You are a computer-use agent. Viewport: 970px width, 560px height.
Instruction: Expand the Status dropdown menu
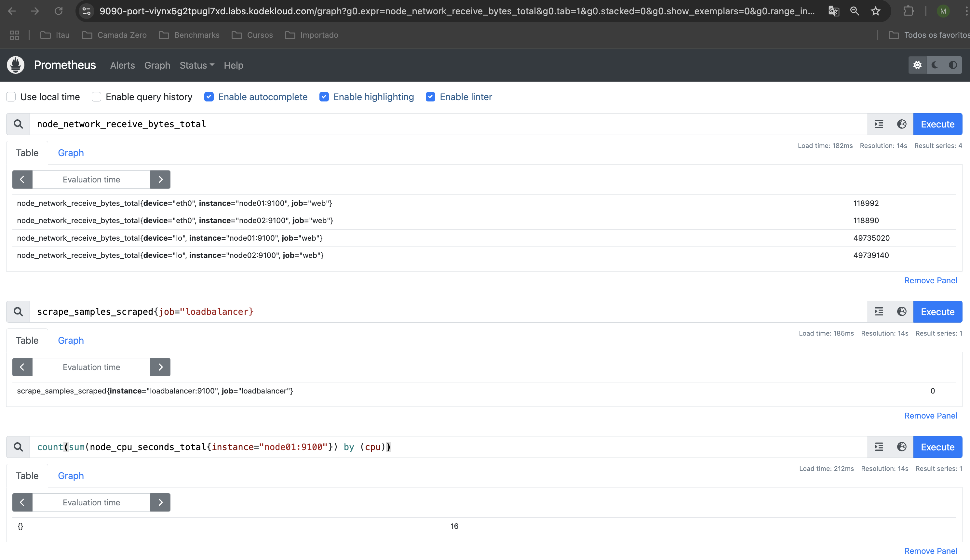[197, 65]
